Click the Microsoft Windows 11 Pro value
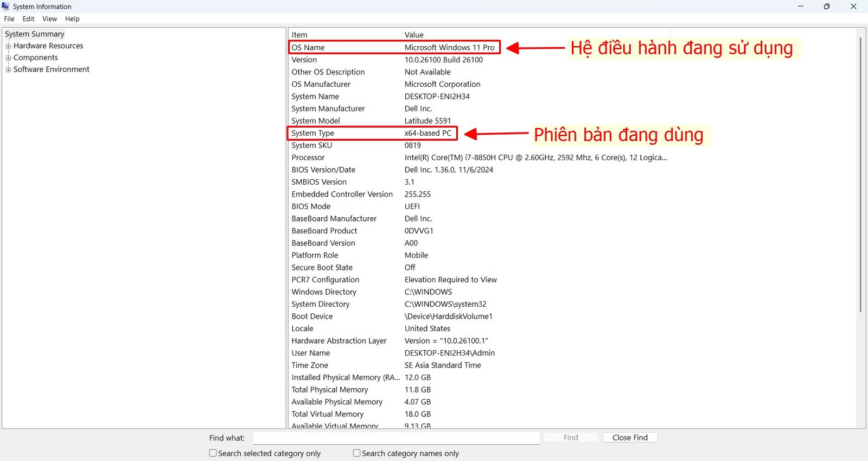Viewport: 868px width, 461px height. [449, 47]
